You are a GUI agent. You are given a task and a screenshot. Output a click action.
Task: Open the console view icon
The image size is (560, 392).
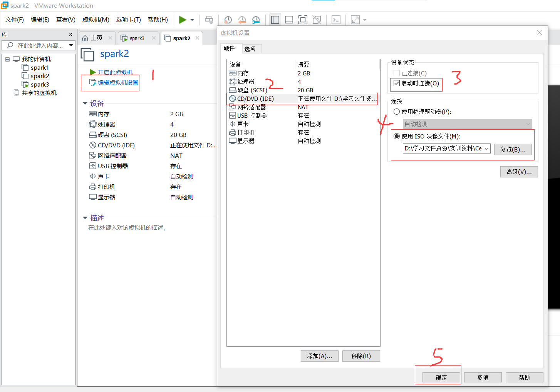pyautogui.click(x=336, y=20)
